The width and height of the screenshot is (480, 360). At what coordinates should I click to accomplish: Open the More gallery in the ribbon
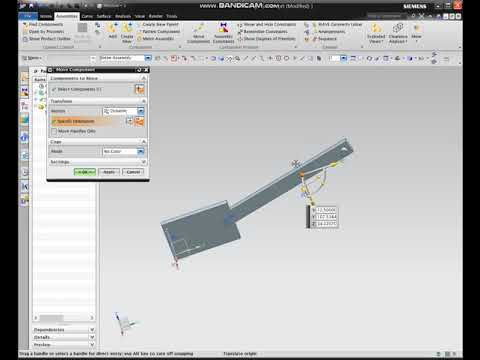click(x=416, y=33)
